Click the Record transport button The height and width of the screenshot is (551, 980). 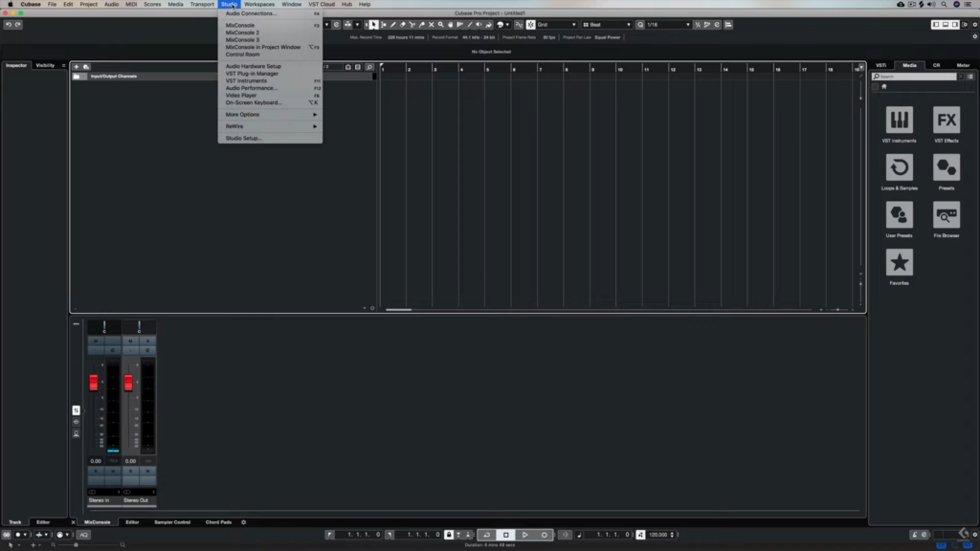[545, 535]
